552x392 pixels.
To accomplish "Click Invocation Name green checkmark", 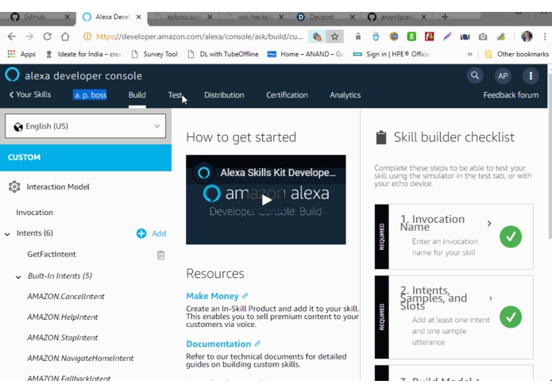I will [x=511, y=236].
